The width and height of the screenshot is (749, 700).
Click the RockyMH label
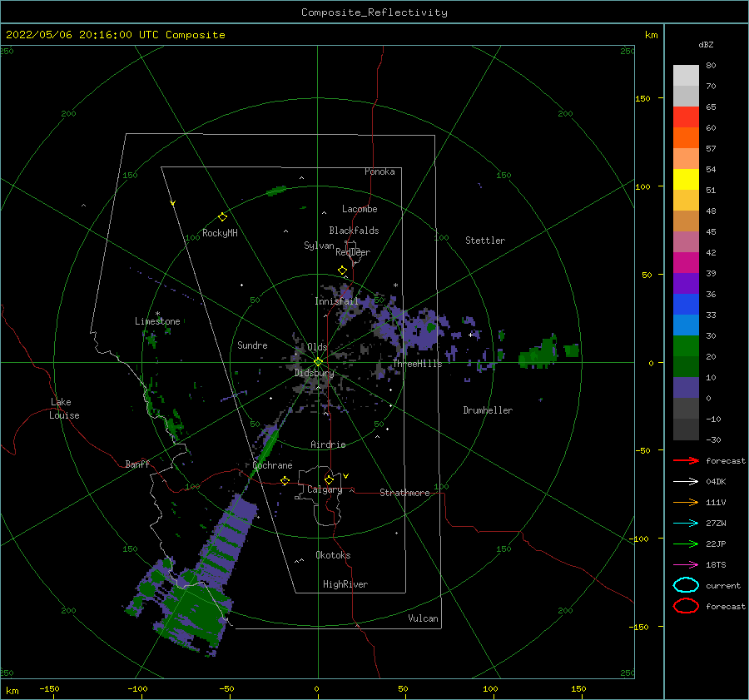click(x=220, y=233)
